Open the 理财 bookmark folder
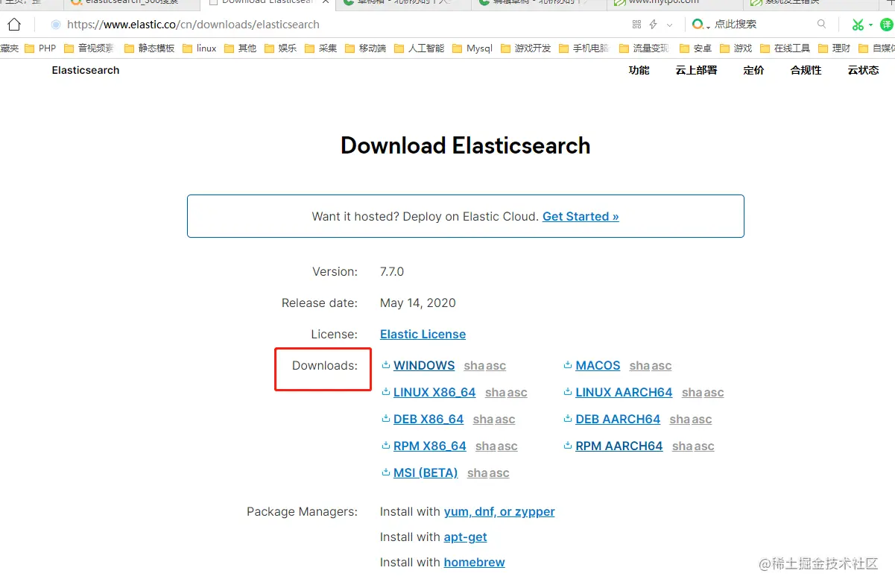Viewport: 895px width, 588px height. pyautogui.click(x=834, y=48)
